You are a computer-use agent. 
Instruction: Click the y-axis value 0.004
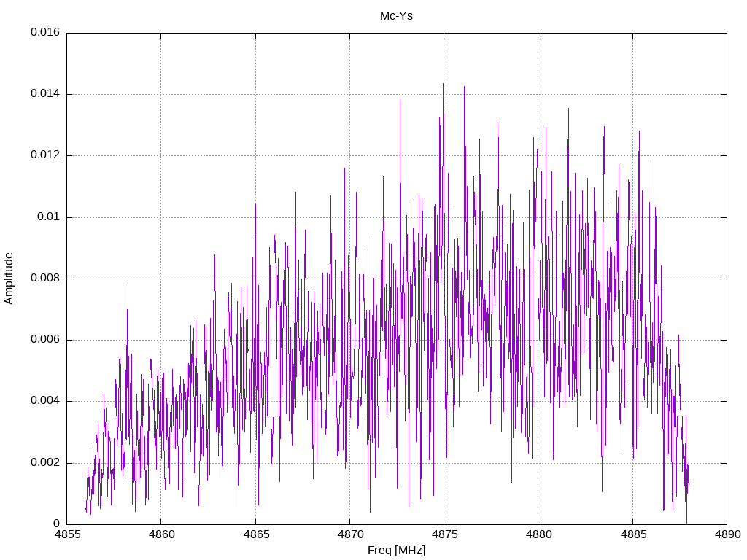pos(45,401)
